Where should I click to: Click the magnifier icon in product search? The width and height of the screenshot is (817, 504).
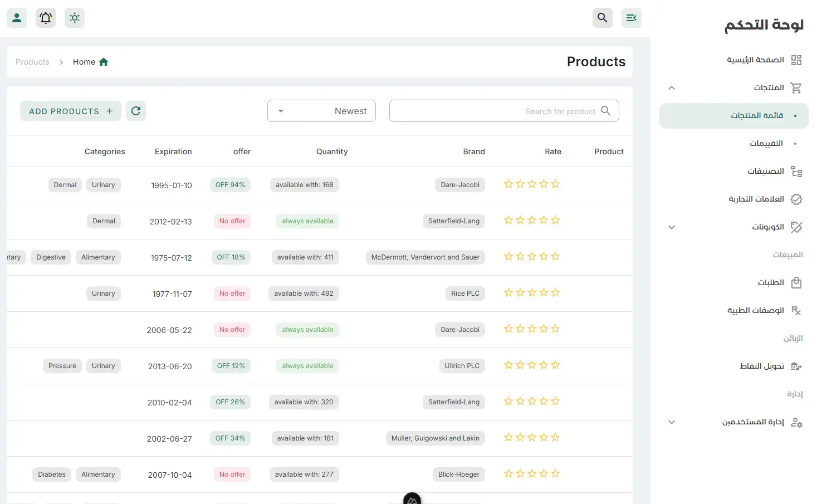click(x=606, y=111)
